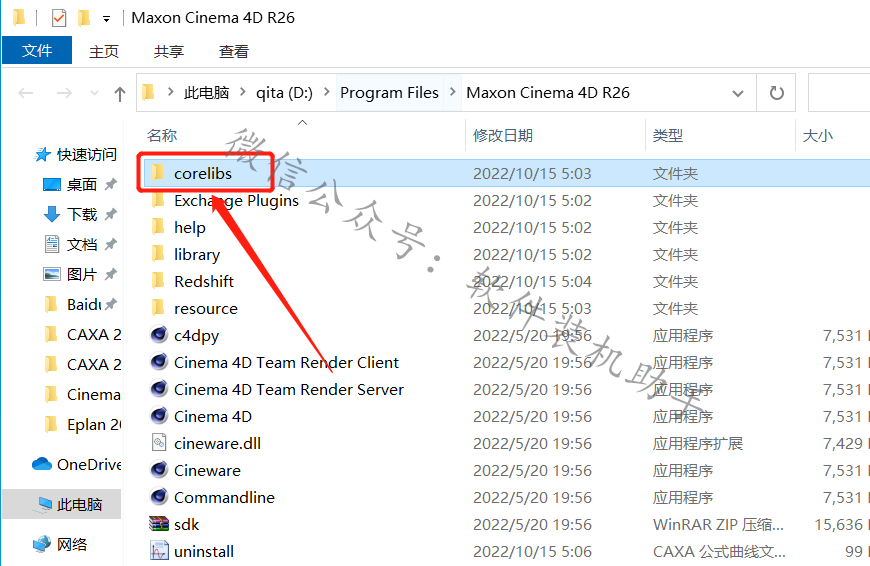Open the recent locations dropdown chevron

point(94,93)
